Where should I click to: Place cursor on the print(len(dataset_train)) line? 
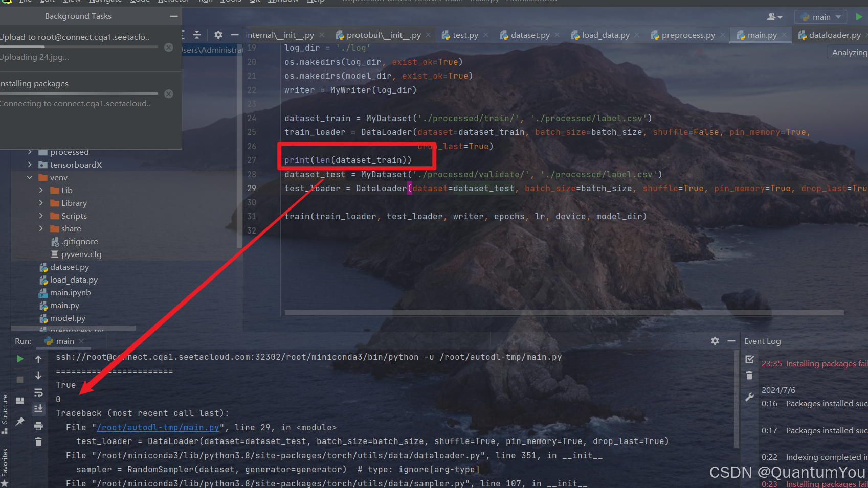[x=348, y=160]
